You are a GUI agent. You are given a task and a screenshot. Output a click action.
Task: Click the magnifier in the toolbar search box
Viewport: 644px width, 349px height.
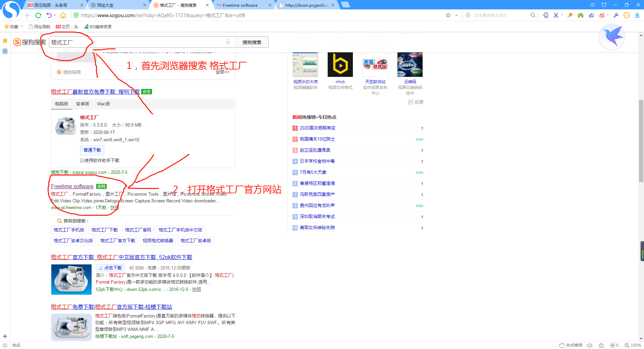[x=533, y=15]
